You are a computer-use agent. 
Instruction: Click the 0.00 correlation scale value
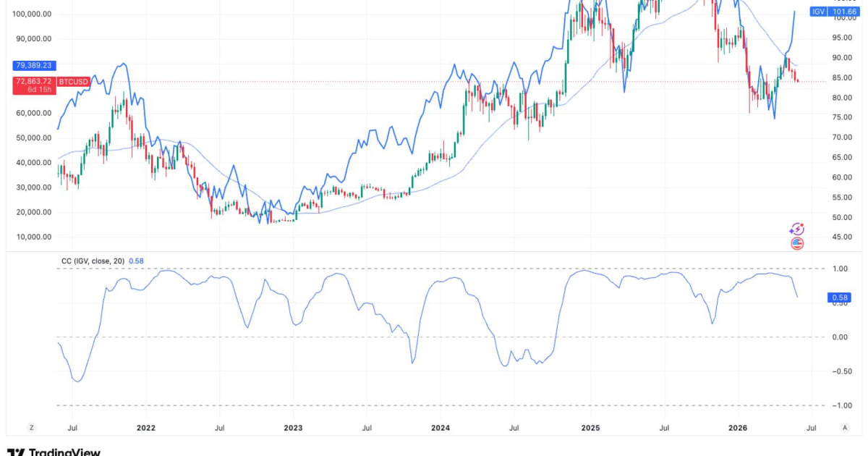pos(841,337)
